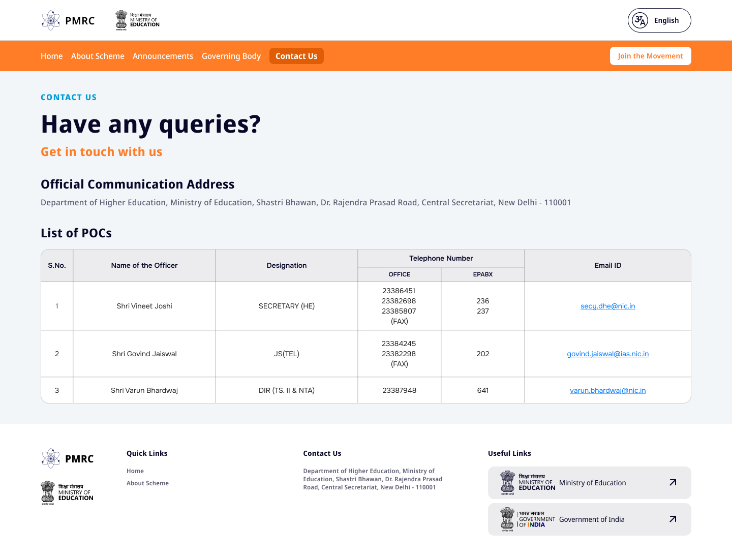732x560 pixels.
Task: Go to the Home menu item
Action: point(52,56)
